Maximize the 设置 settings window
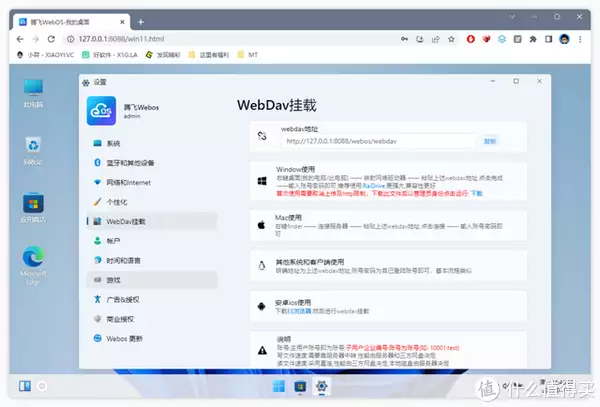Screen dimensions: 600x407 click(516, 81)
